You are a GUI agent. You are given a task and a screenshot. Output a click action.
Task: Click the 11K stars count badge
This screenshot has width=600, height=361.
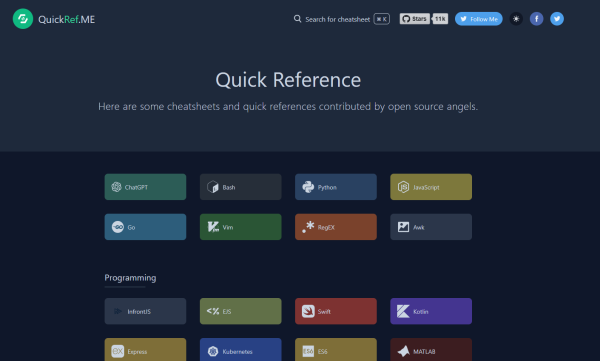440,19
